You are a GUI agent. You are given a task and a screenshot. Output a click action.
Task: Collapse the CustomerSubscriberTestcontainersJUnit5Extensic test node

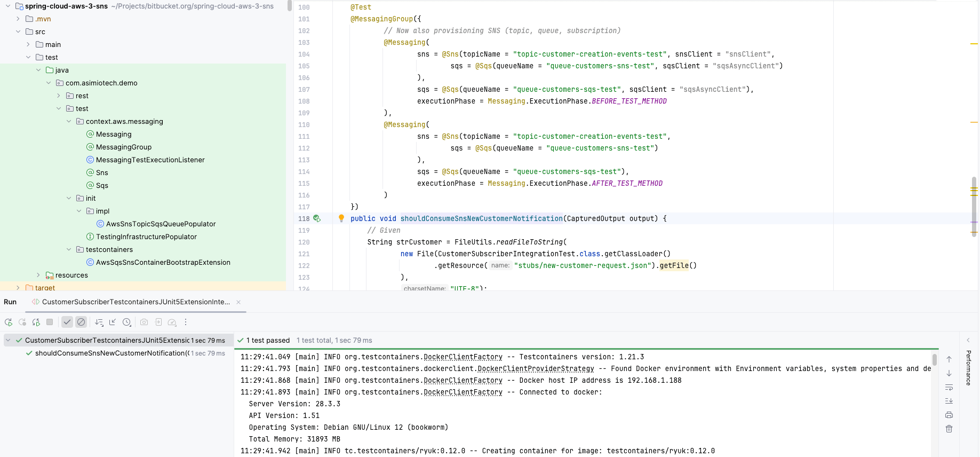coord(8,340)
